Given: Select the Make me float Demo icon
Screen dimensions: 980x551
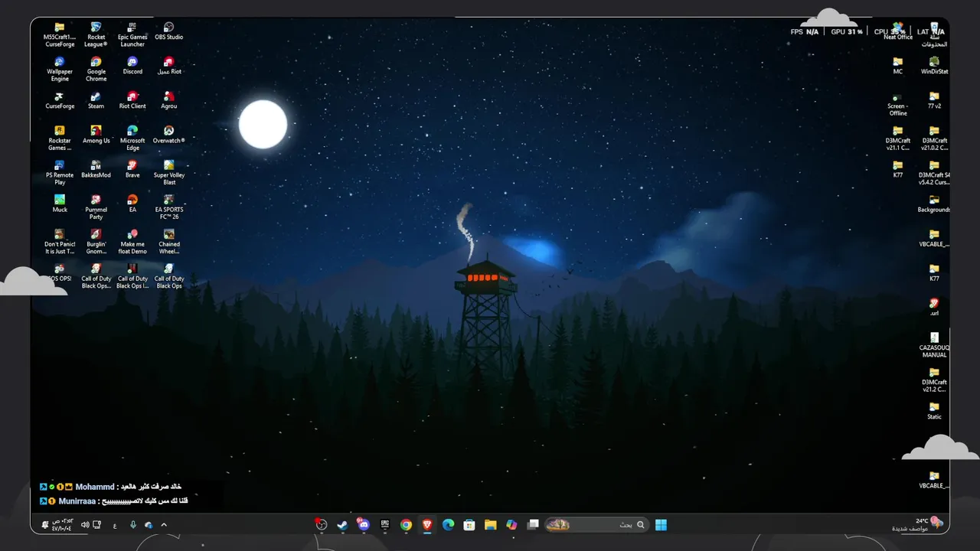Looking at the screenshot, I should 132,241.
